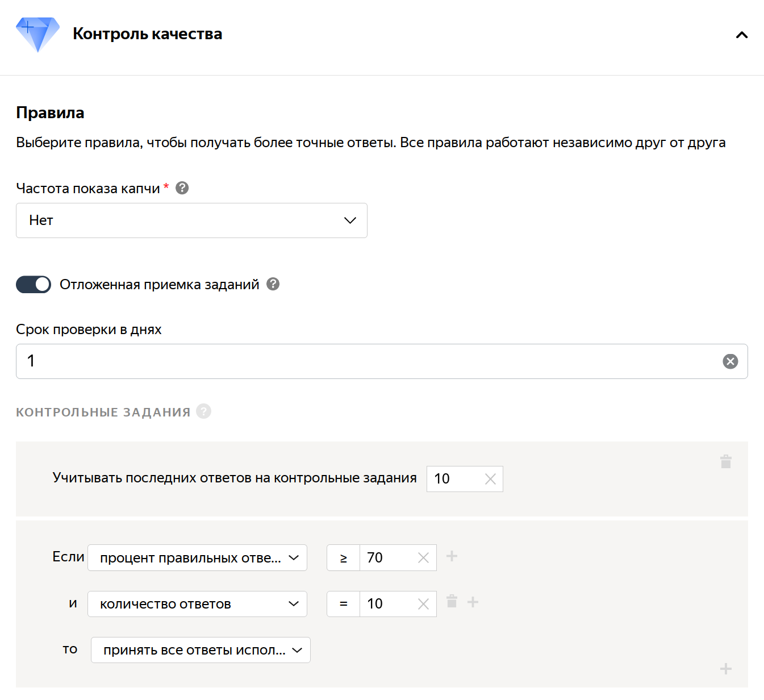Open the принять все ответы action dropdown
Viewport: 764px width, 700px height.
[x=201, y=650]
